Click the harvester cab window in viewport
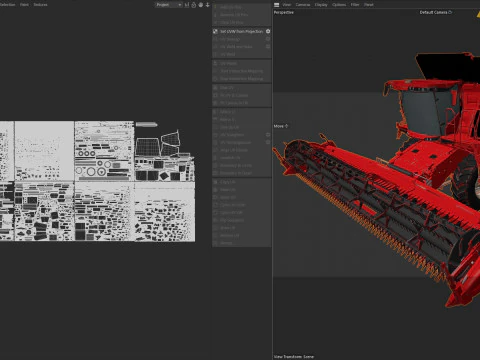Screen dimensions: 480x360 pyautogui.click(x=421, y=112)
